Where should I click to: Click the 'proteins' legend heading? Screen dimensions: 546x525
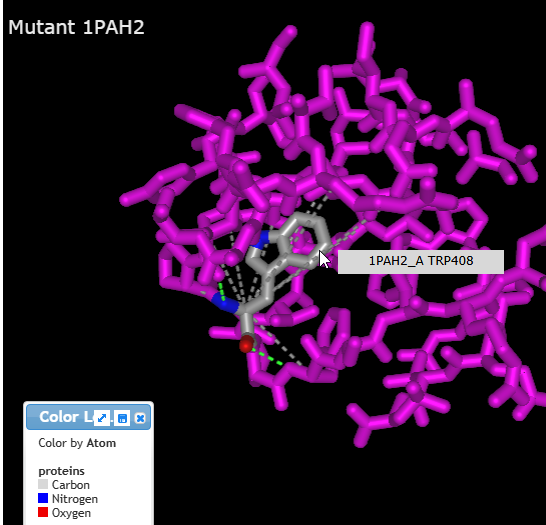(x=61, y=471)
